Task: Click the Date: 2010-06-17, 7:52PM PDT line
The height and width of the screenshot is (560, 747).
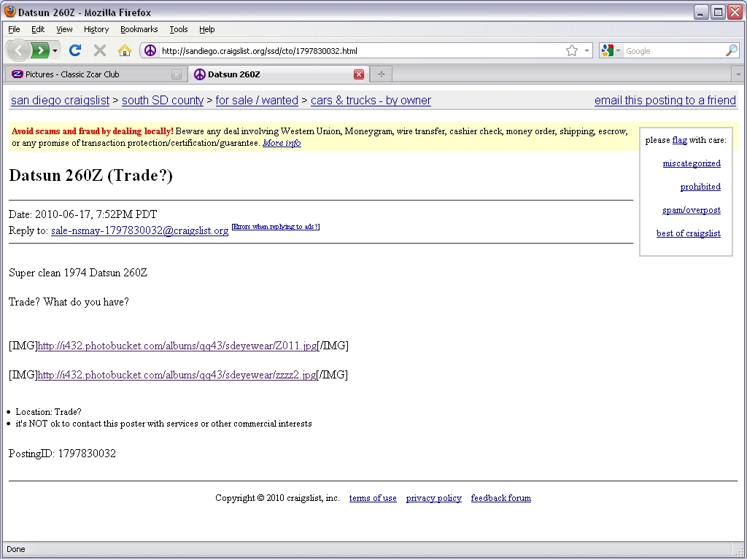Action: click(x=83, y=214)
